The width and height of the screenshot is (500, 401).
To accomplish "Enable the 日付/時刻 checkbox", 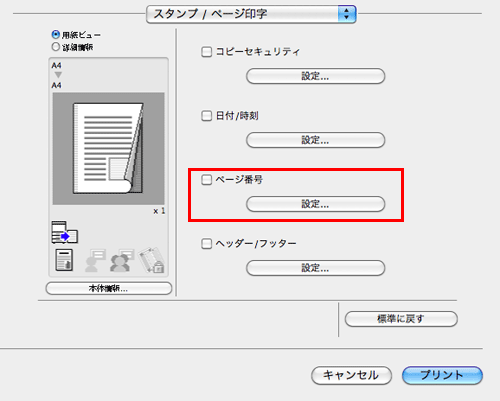I will (207, 116).
